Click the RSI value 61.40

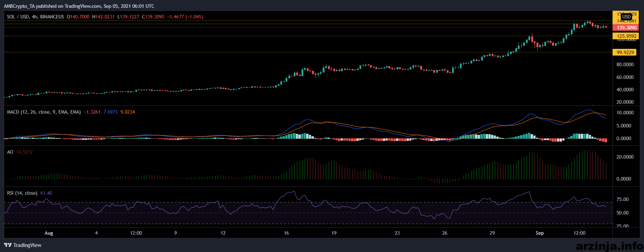point(46,193)
